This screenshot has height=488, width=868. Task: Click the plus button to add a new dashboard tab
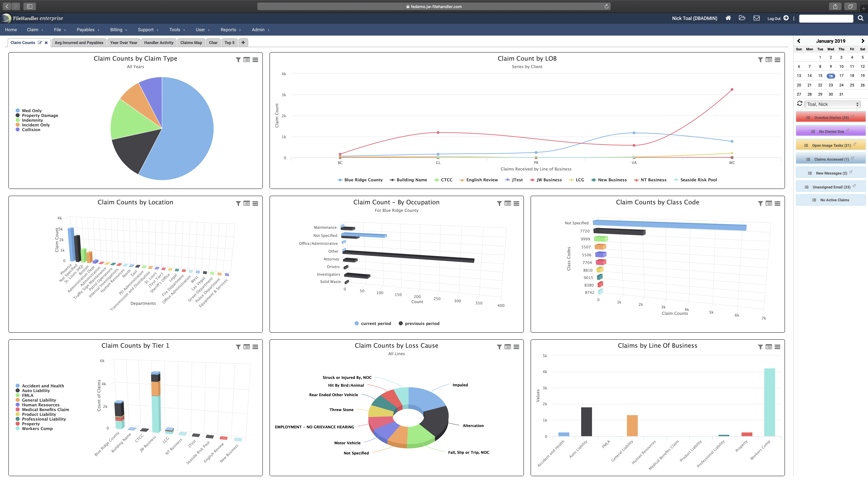[x=243, y=42]
